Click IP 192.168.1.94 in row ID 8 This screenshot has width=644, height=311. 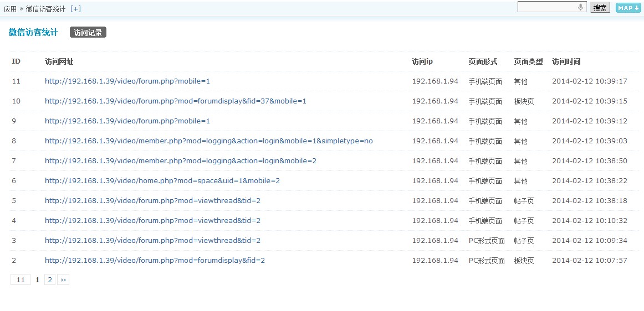tap(435, 141)
